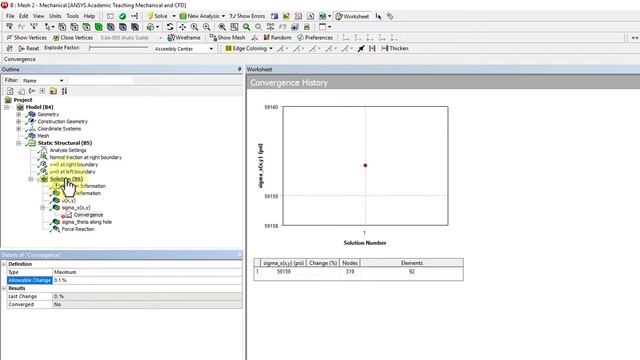Click the zoom in icon
The height and width of the screenshot is (360, 640).
(x=194, y=27)
